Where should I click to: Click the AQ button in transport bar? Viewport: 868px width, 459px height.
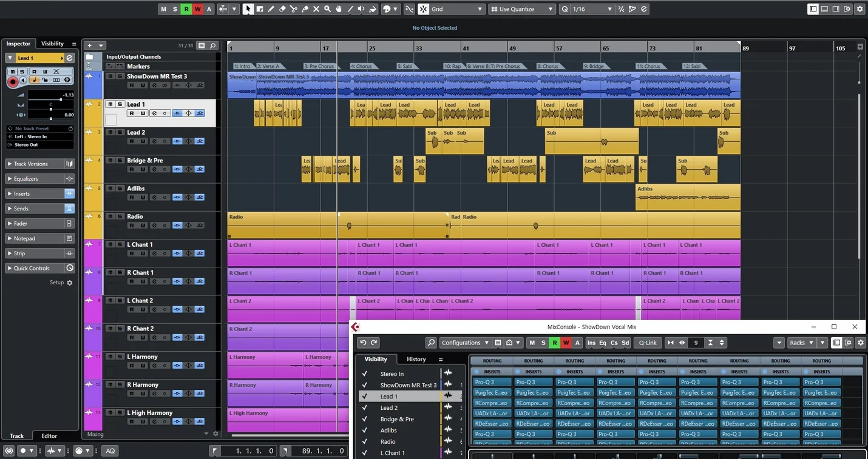pyautogui.click(x=110, y=451)
